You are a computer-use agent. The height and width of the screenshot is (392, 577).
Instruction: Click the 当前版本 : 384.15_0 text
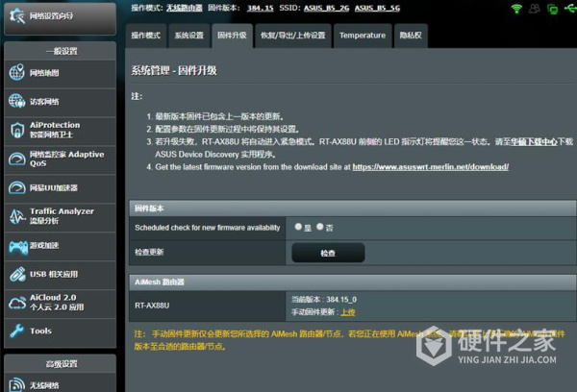(324, 300)
